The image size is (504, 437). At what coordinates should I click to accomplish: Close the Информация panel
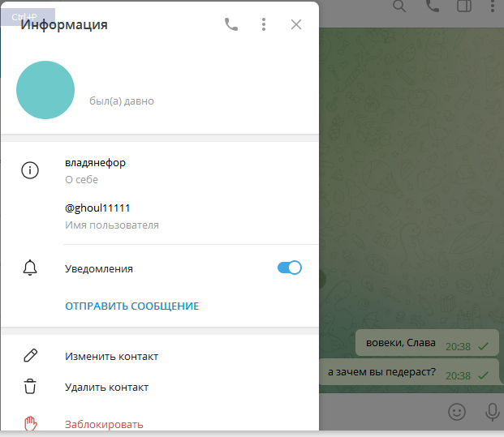tap(296, 24)
